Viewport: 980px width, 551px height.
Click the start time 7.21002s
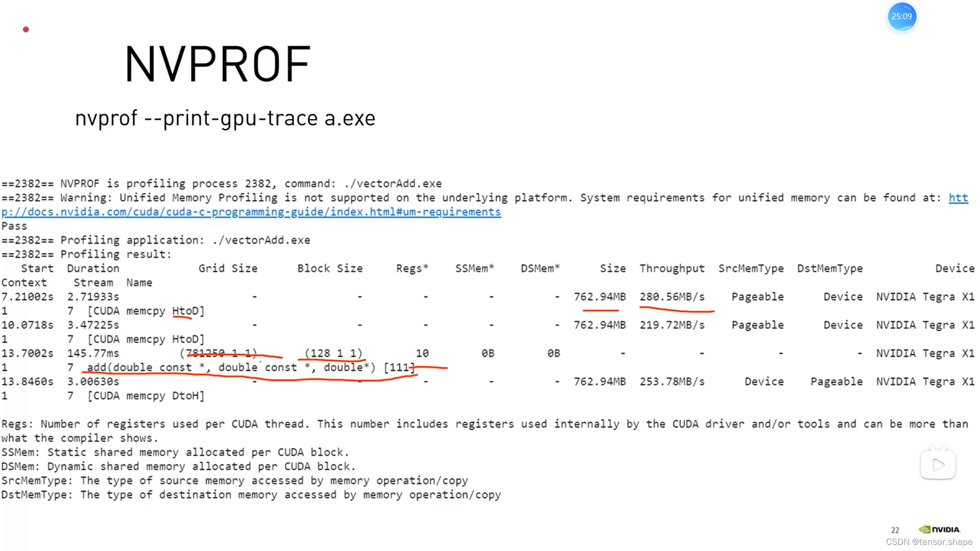pyautogui.click(x=27, y=297)
